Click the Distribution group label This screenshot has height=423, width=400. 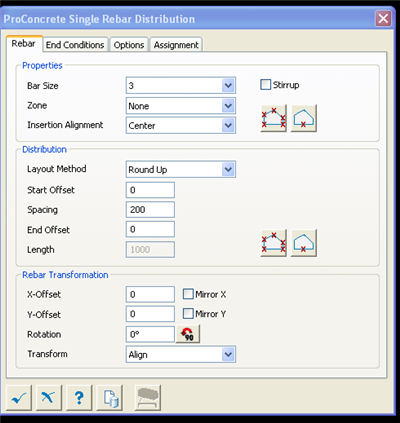pyautogui.click(x=44, y=149)
